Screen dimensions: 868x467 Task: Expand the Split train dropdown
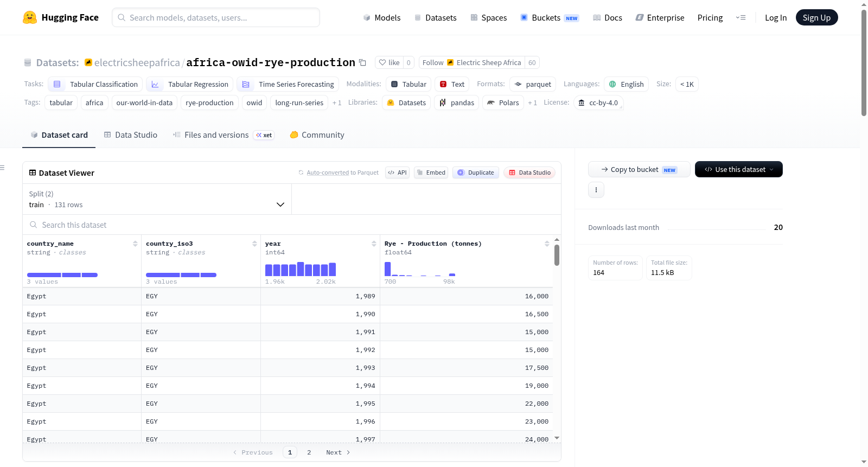point(157,199)
